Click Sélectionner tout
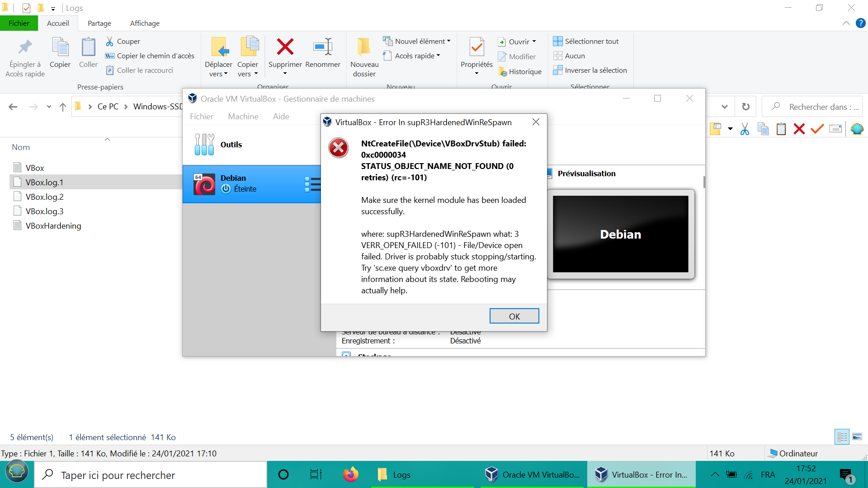Viewport: 868px width, 488px height. pyautogui.click(x=585, y=41)
